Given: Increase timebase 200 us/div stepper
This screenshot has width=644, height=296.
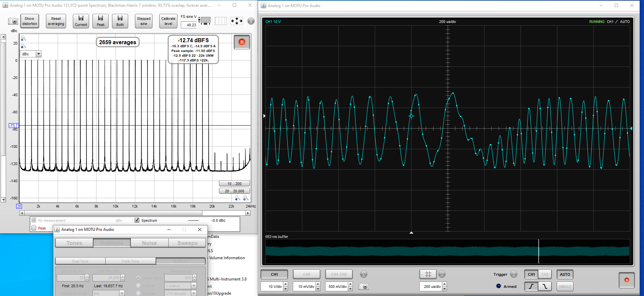Looking at the screenshot, I should point(445,285).
